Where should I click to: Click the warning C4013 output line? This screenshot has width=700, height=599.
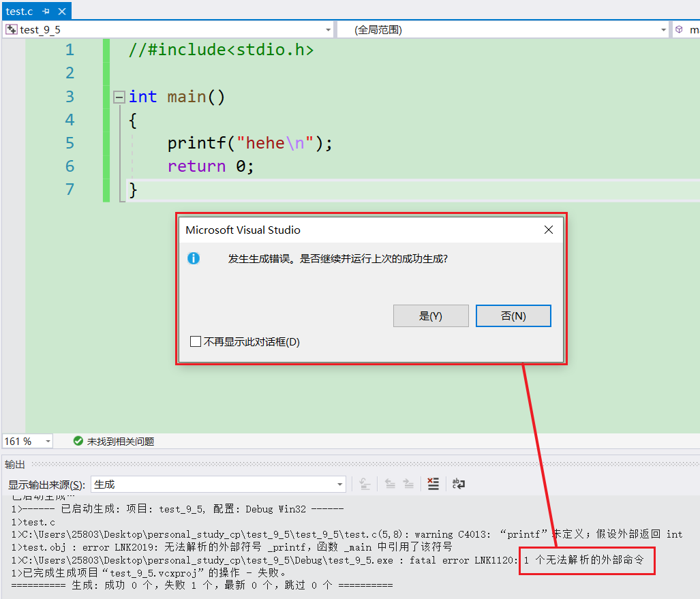click(347, 534)
